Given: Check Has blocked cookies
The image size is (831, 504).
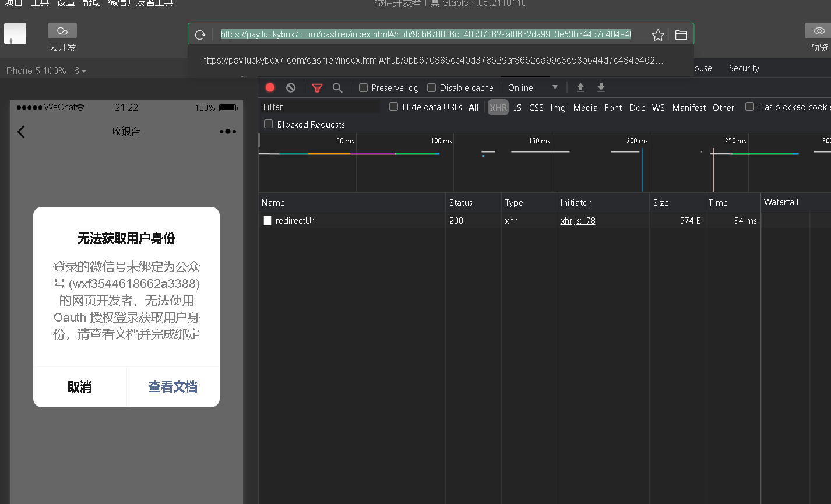Looking at the screenshot, I should pyautogui.click(x=749, y=107).
